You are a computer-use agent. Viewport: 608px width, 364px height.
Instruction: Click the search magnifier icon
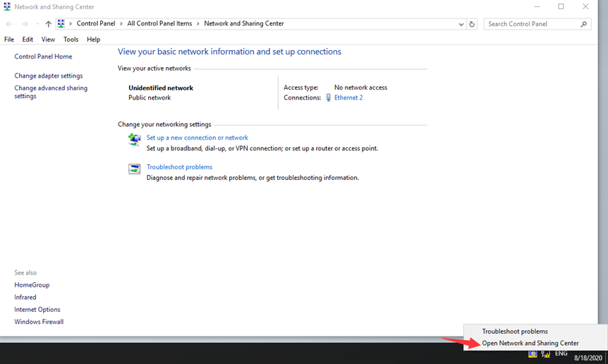(x=583, y=24)
